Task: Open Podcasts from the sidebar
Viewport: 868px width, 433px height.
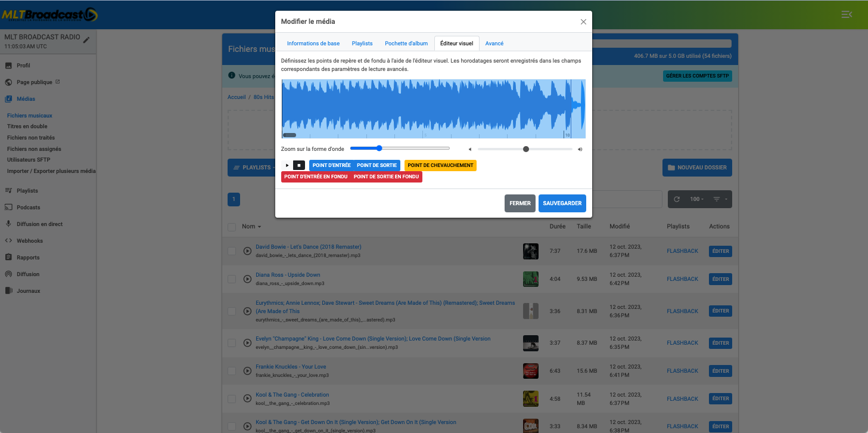Action: pyautogui.click(x=28, y=208)
